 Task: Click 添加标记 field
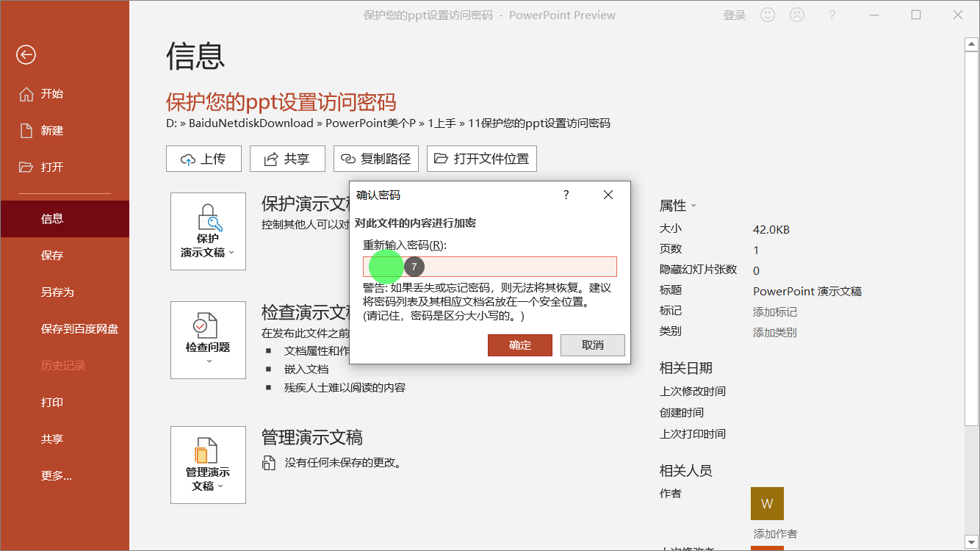[775, 312]
